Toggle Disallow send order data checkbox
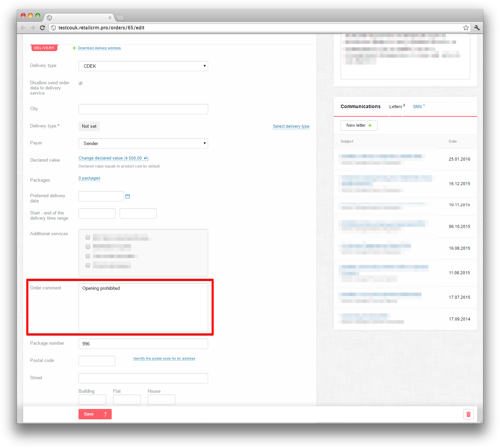500x448 pixels. tap(81, 83)
